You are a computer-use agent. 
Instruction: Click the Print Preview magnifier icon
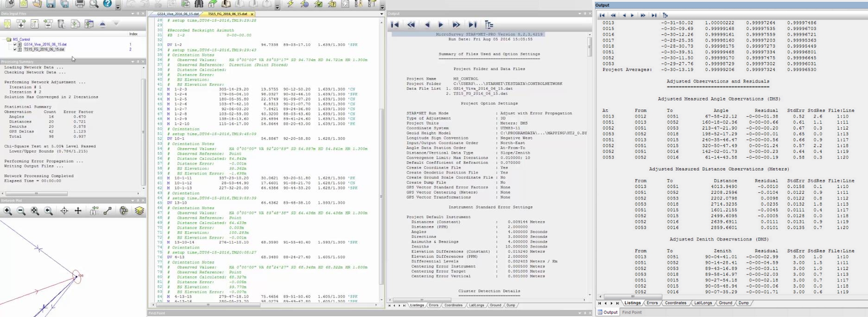[x=94, y=4]
